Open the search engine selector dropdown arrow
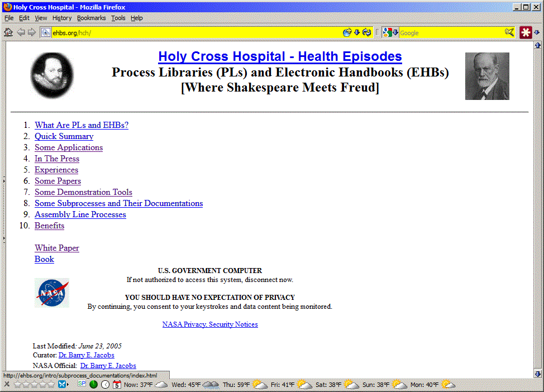This screenshot has width=544, height=392. coord(395,32)
